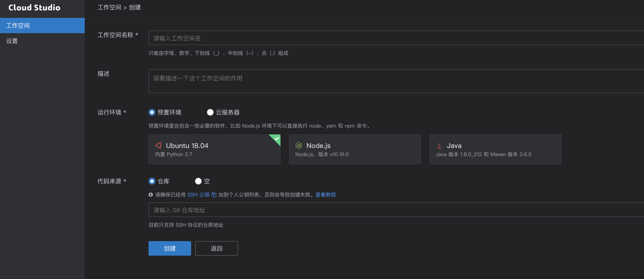Select the 预置环境 radio button

(152, 112)
